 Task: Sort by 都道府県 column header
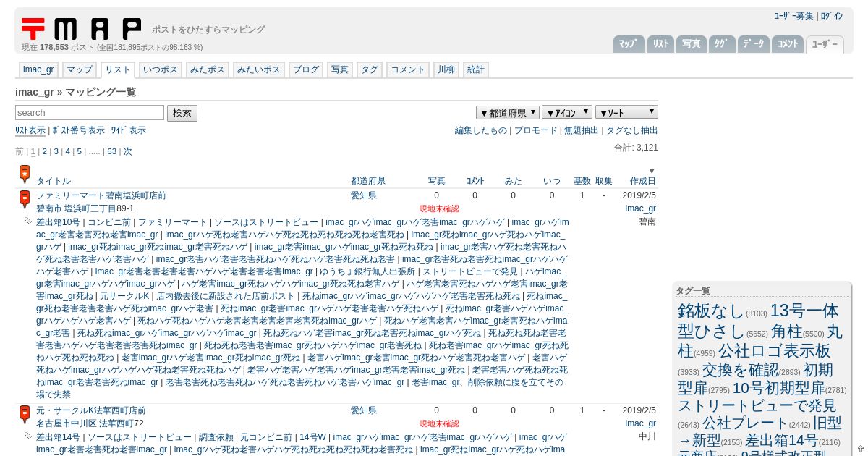coord(368,181)
